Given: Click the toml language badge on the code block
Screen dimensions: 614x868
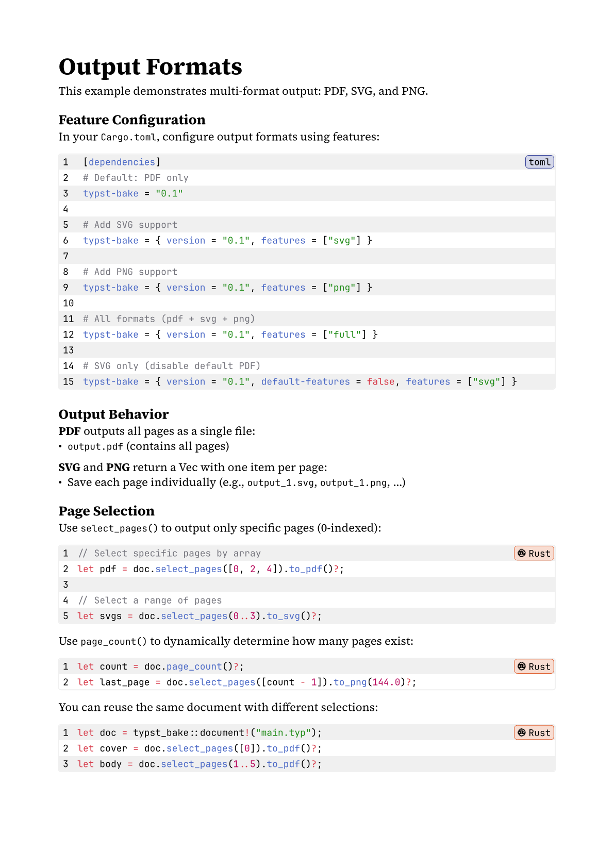Looking at the screenshot, I should pos(539,162).
